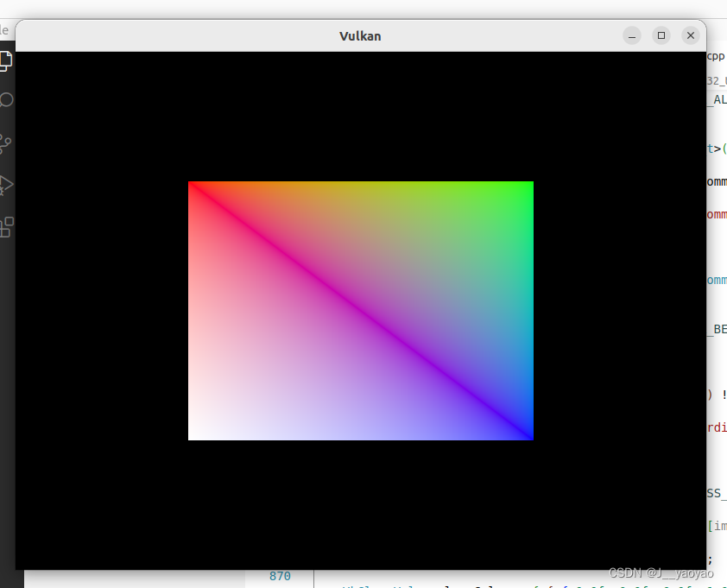Click line number 870 in the editor
Image resolution: width=727 pixels, height=588 pixels.
click(x=280, y=575)
